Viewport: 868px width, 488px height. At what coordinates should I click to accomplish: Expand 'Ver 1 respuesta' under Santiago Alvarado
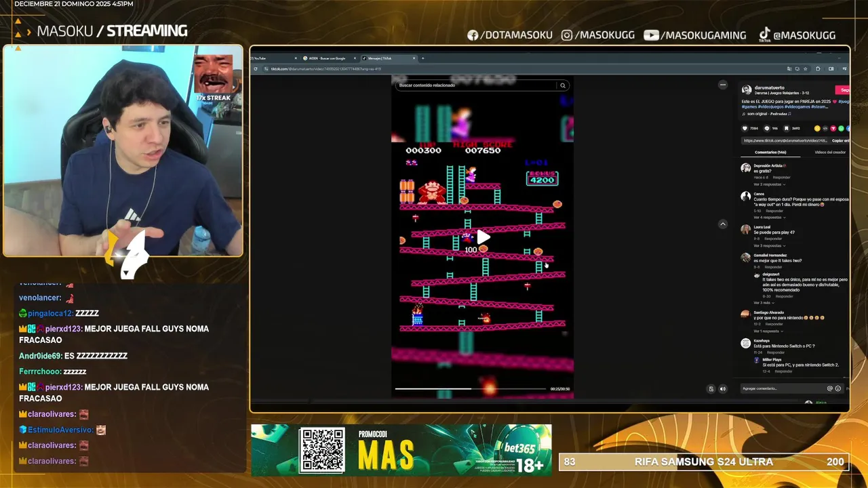point(768,331)
